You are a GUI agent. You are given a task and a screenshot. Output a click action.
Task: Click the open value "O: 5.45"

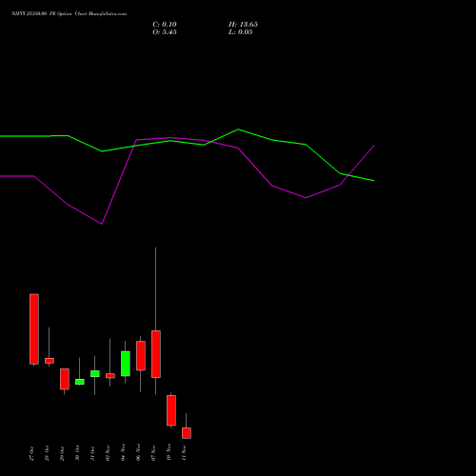165,32
